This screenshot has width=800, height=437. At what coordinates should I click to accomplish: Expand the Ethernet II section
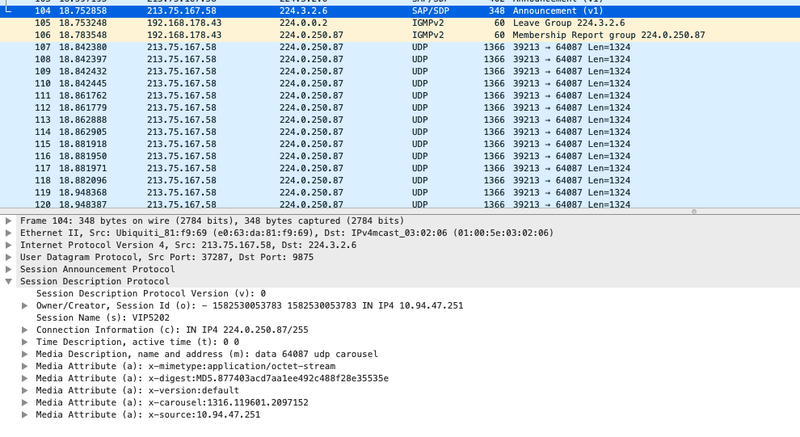8,233
